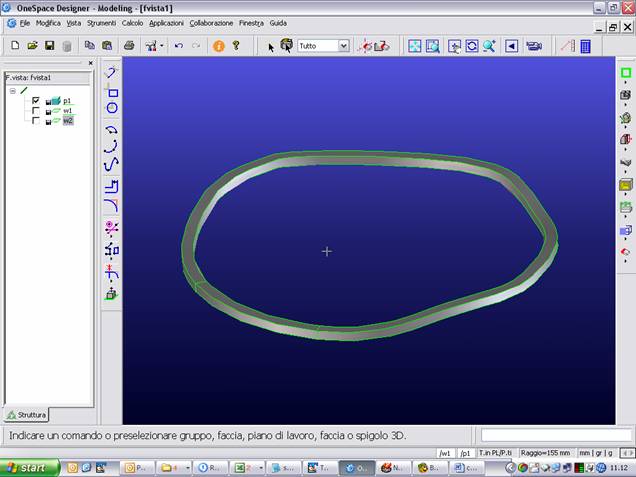The width and height of the screenshot is (636, 477).
Task: Open the Finestra menu
Action: click(251, 23)
